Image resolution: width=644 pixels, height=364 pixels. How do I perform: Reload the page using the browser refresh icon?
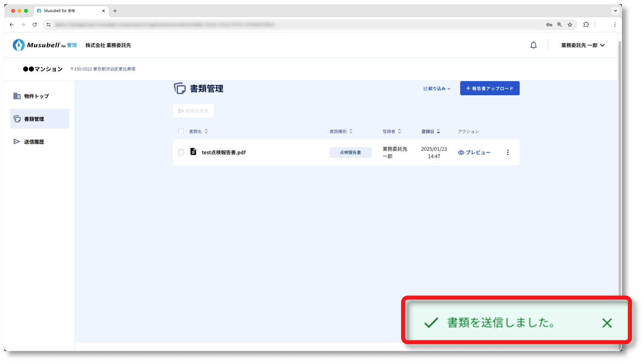tap(35, 24)
